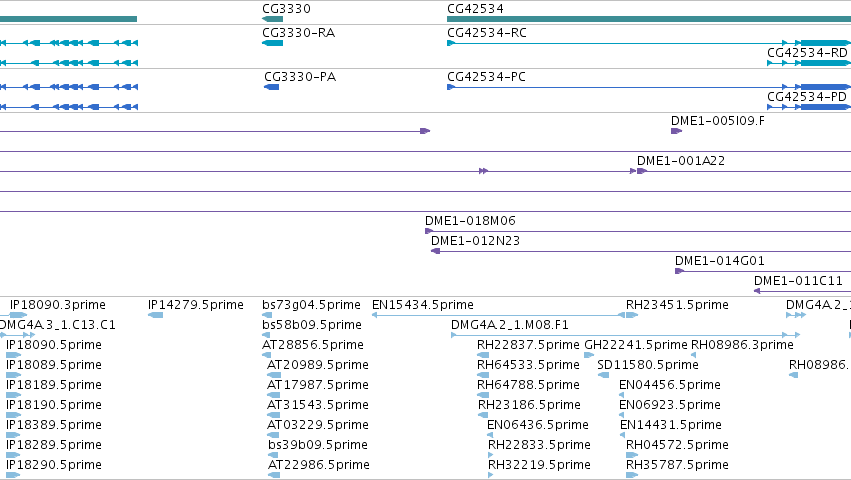Image resolution: width=851 pixels, height=480 pixels.
Task: Click EST RH22833.5prime
Action: coord(539,445)
